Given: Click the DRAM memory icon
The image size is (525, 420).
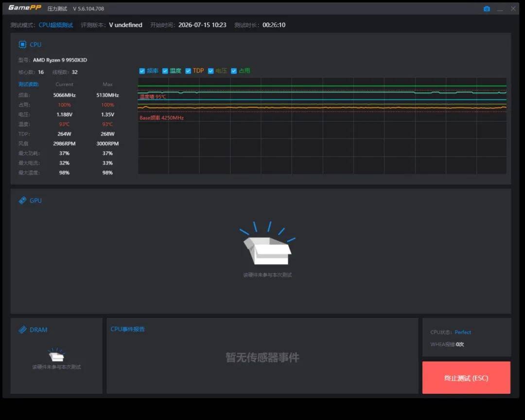Looking at the screenshot, I should (22, 330).
